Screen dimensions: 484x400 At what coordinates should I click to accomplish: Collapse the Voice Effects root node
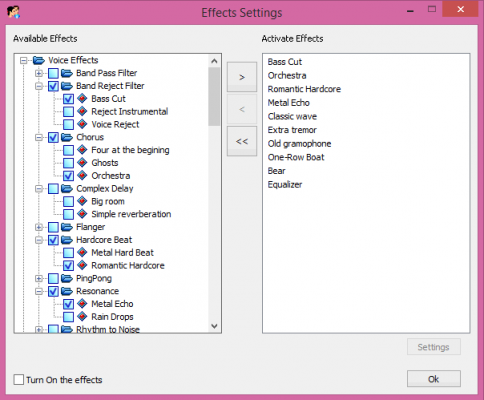click(23, 60)
